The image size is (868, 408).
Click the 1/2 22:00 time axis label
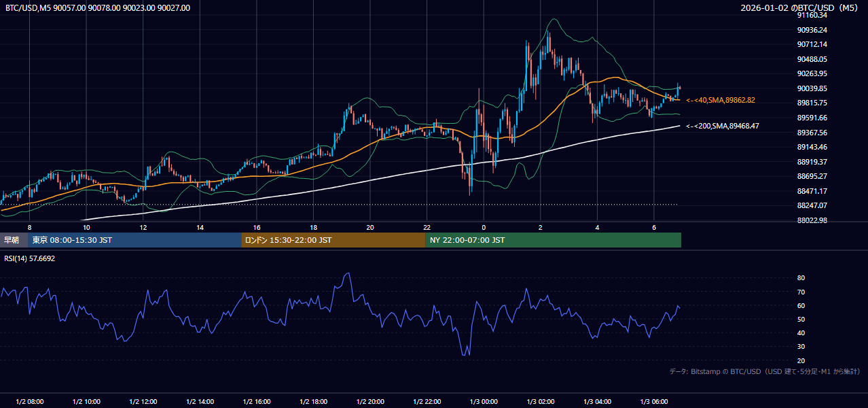click(x=427, y=402)
